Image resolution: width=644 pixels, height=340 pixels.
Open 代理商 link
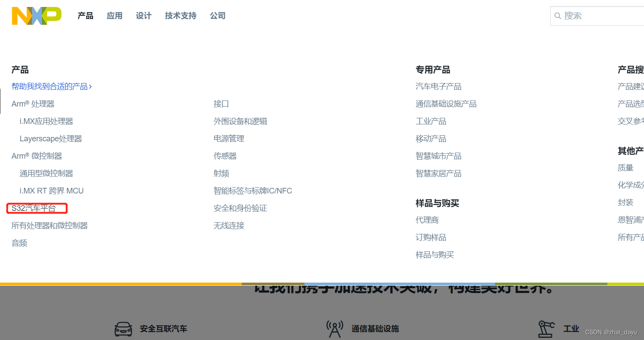pyautogui.click(x=427, y=220)
